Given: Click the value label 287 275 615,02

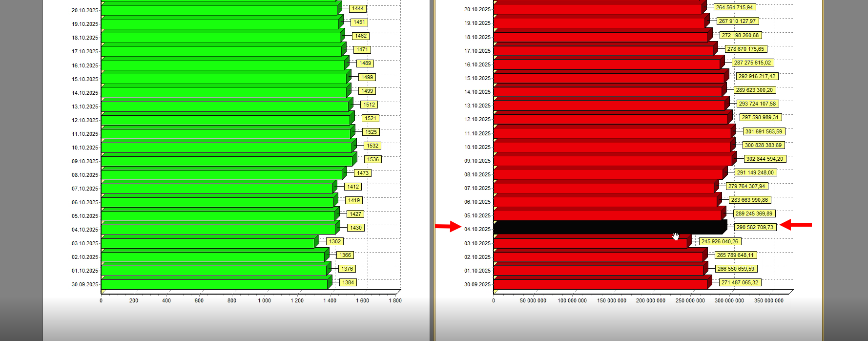Looking at the screenshot, I should 752,63.
